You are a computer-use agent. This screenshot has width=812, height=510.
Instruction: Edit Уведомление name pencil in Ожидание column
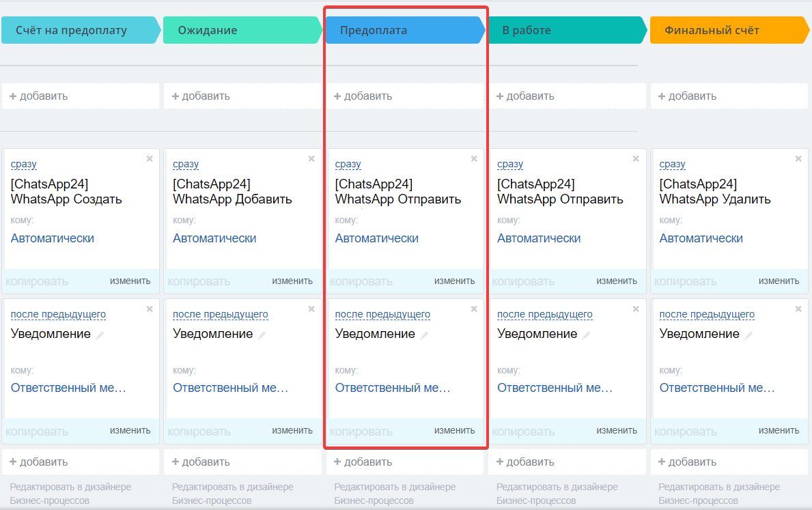coord(262,335)
